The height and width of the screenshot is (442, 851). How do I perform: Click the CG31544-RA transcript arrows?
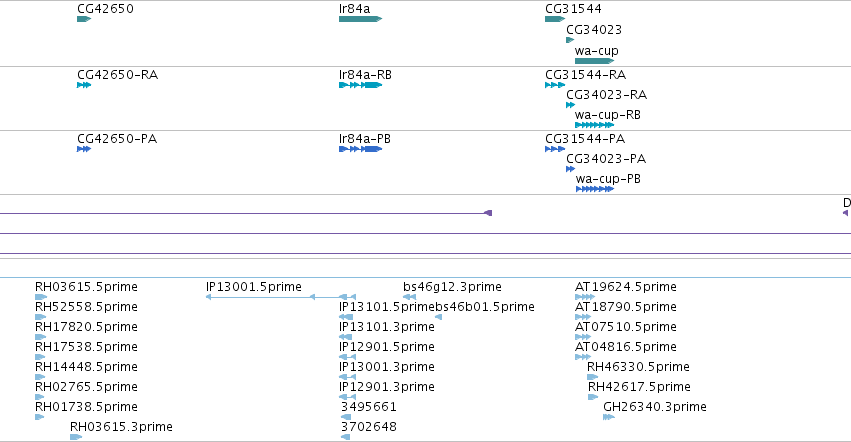[555, 85]
